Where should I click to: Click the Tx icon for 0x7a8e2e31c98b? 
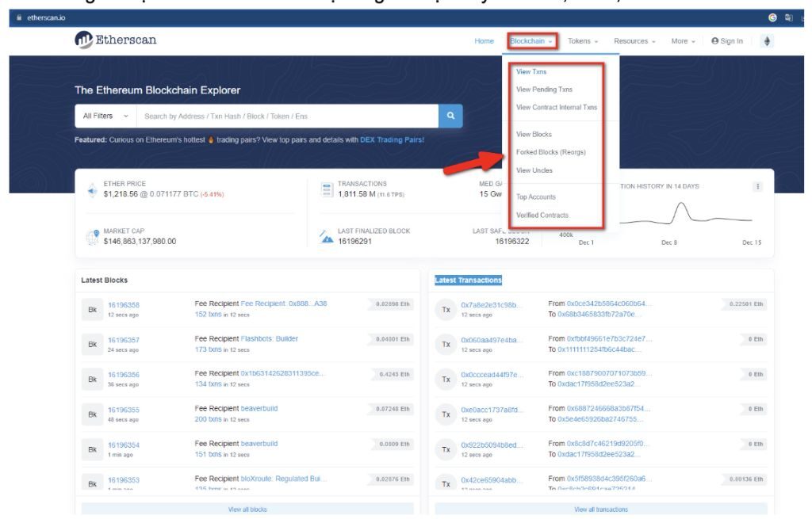446,310
